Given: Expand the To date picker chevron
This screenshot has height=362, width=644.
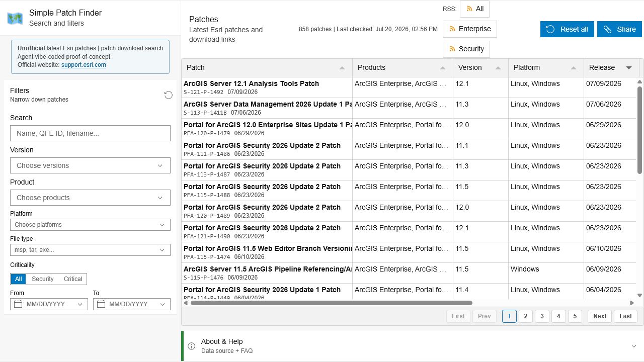Looking at the screenshot, I should pos(163,304).
